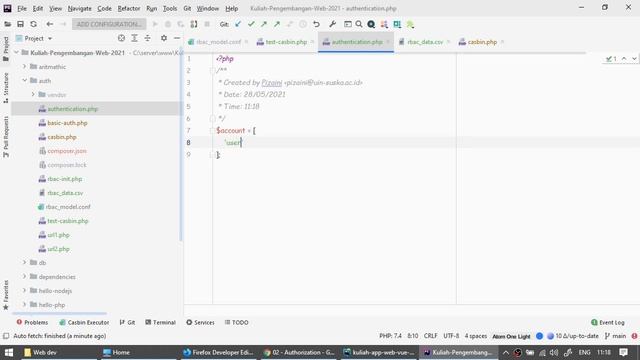Image resolution: width=640 pixels, height=360 pixels.
Task: Click the status bar tool windows toggle icon
Action: (6, 336)
